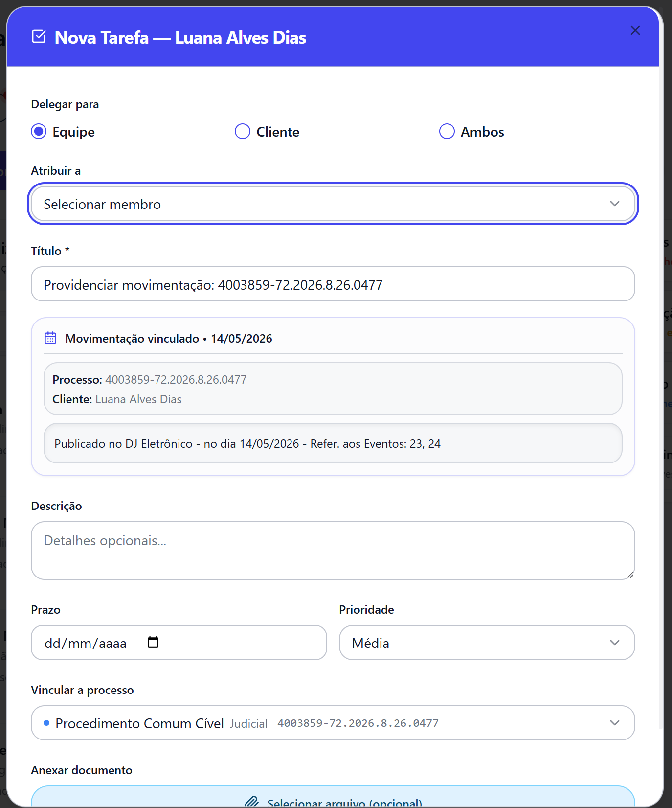Viewport: 672px width, 808px height.
Task: Select the Ambos radio option
Action: click(x=447, y=132)
